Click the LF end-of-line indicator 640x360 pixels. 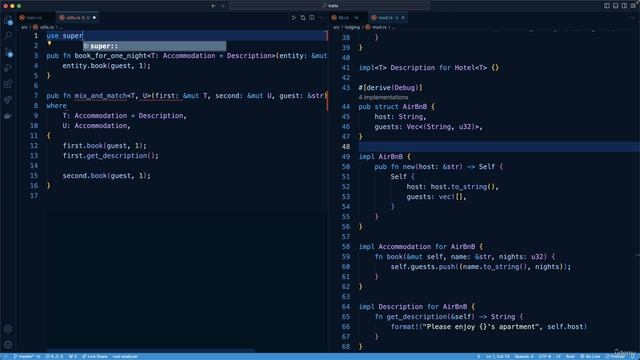[x=558, y=356]
